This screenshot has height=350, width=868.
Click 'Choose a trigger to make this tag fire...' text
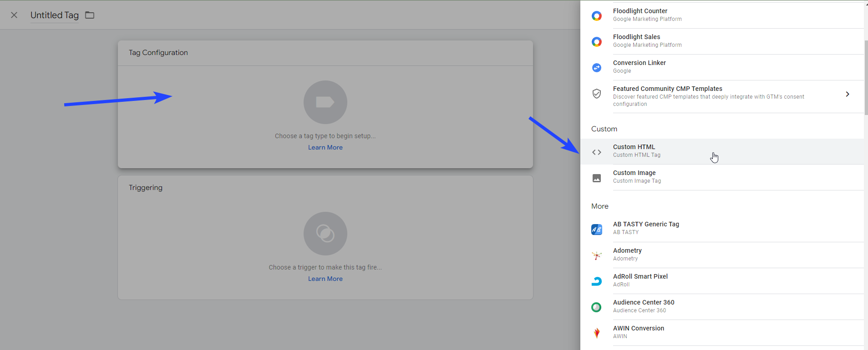[325, 267]
